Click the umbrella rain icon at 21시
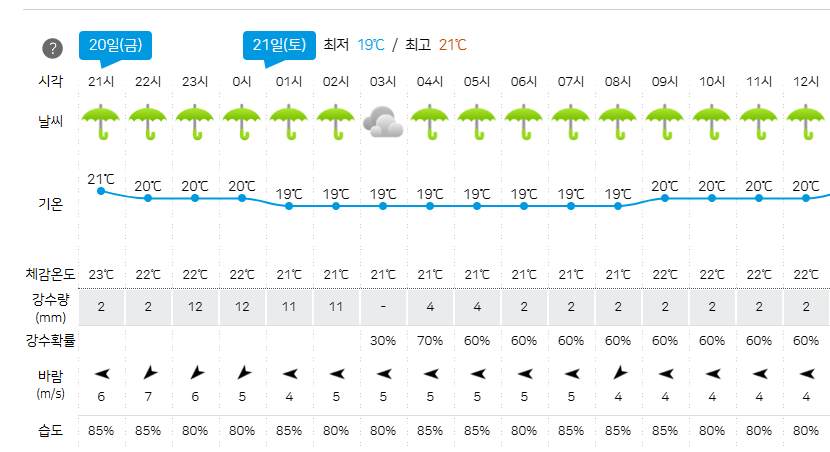830x452 pixels. pyautogui.click(x=101, y=122)
